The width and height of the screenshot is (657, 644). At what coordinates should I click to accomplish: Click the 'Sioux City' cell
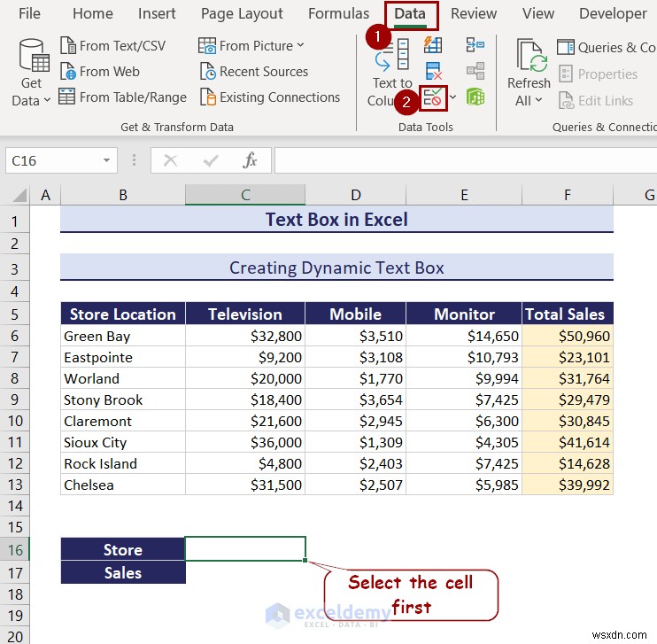pos(123,442)
